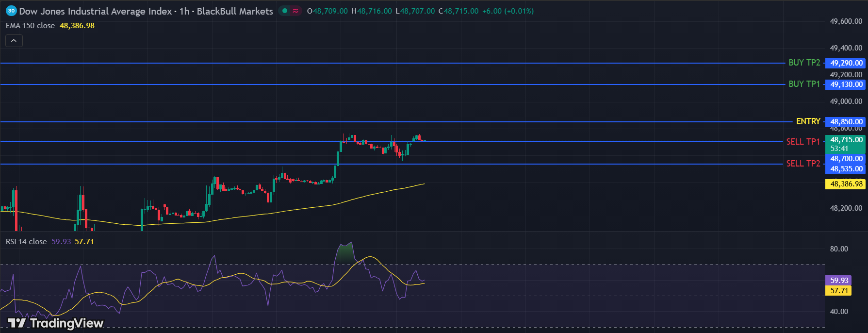Click the TradingView logo watermark
The image size is (868, 333).
pos(56,323)
